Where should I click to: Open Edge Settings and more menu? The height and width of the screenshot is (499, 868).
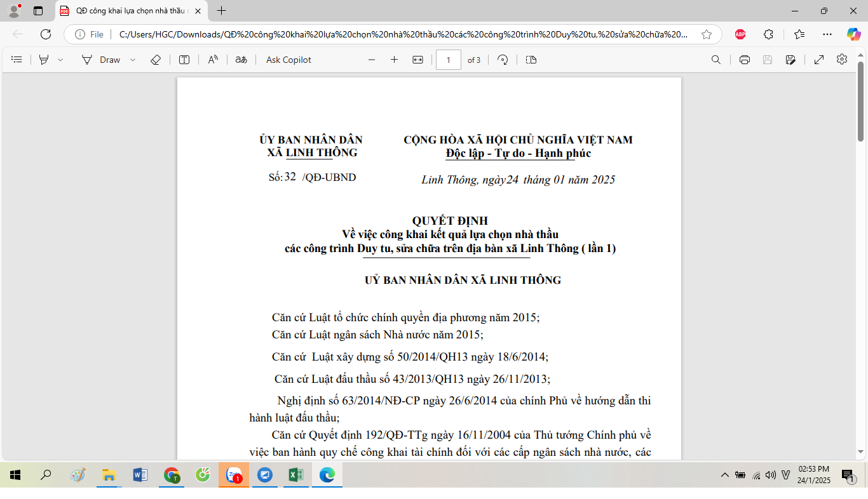[x=827, y=34]
